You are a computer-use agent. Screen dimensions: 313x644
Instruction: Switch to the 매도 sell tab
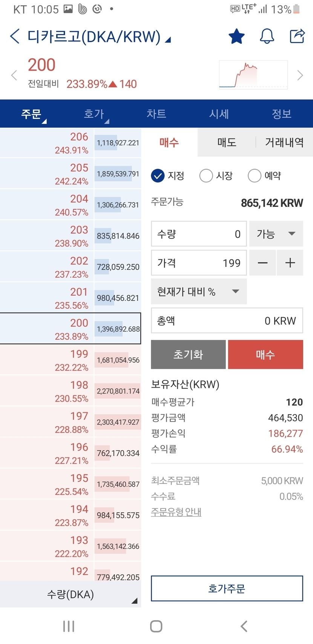coord(227,142)
